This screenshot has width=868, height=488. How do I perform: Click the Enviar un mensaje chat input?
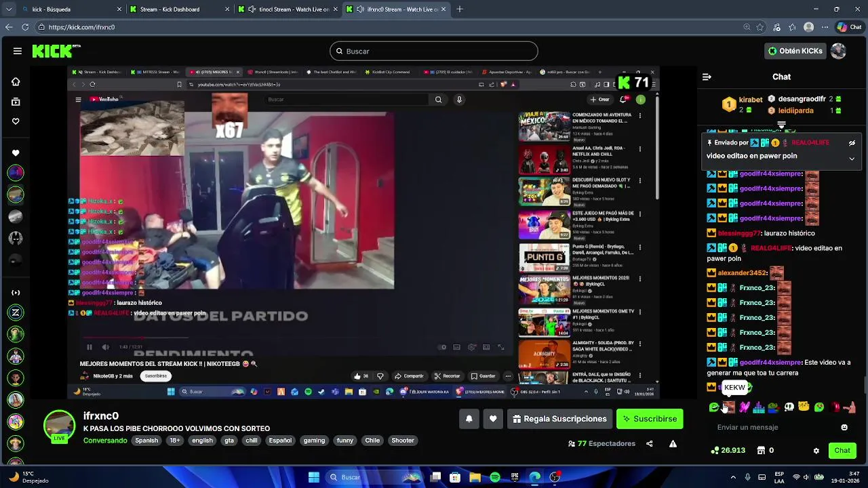pyautogui.click(x=773, y=428)
